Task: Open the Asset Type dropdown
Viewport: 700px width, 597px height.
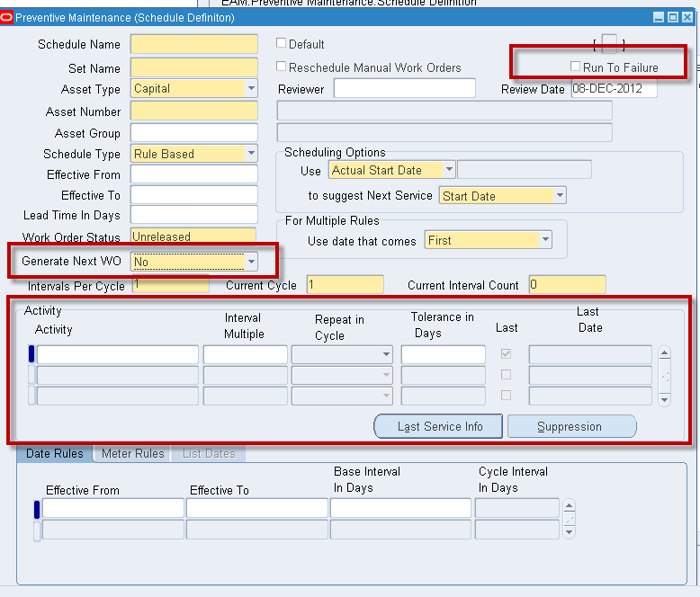Action: click(x=251, y=88)
